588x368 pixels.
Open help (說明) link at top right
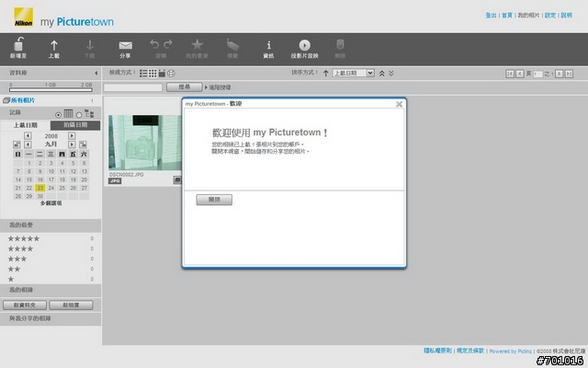coord(566,16)
